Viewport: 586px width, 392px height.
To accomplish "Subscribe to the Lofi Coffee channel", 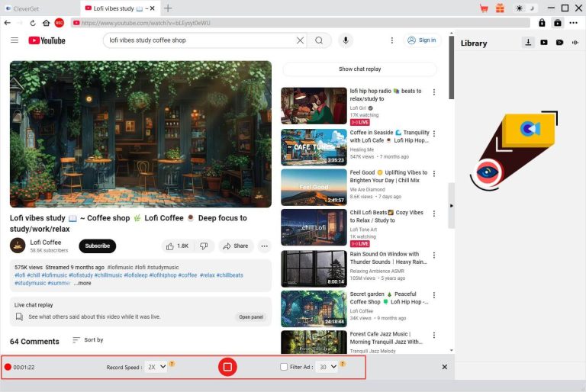I will click(x=97, y=246).
